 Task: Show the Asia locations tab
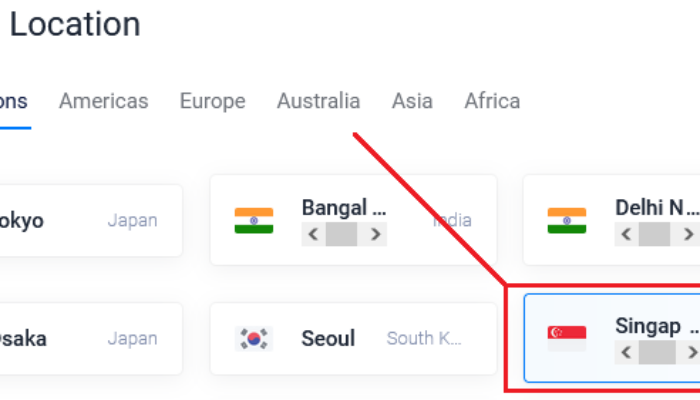[412, 101]
